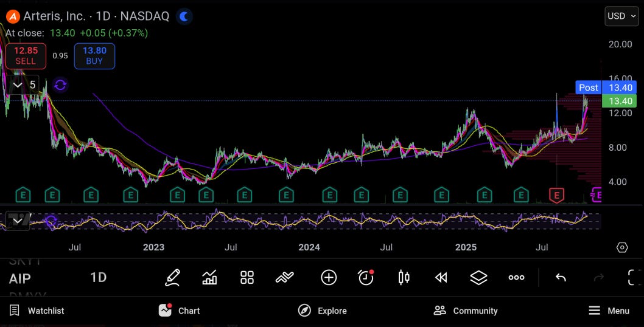Open chart settings hexagon icon

[622, 247]
